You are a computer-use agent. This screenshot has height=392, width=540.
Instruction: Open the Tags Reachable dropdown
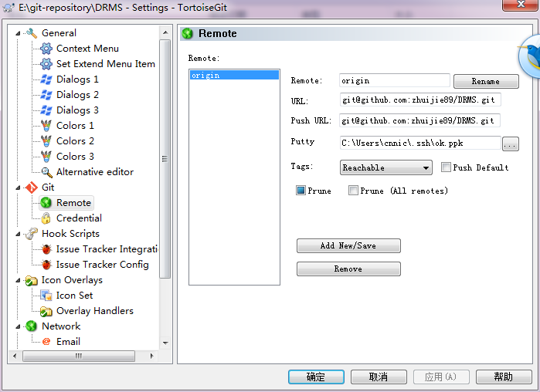(x=385, y=167)
